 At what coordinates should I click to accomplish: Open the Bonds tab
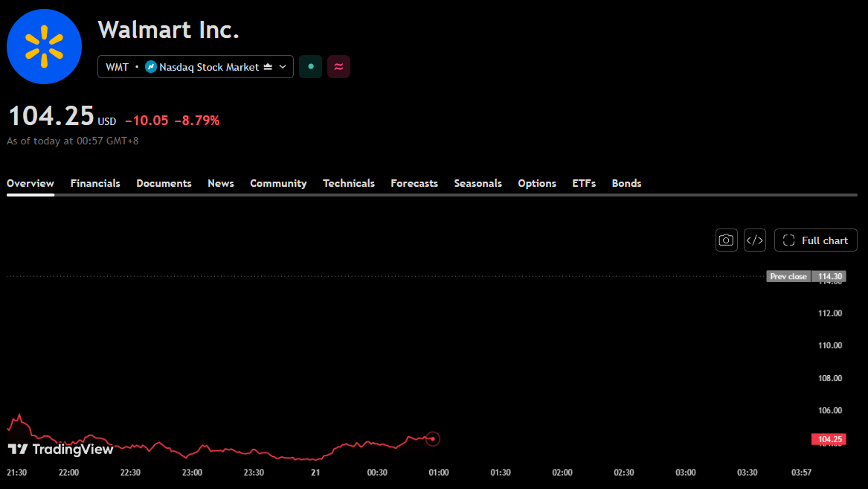pos(627,183)
